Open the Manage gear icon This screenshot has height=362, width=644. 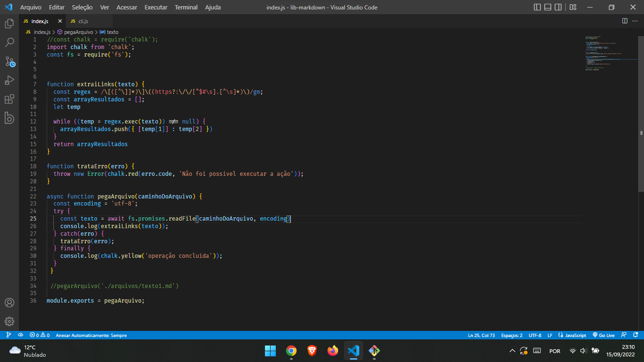9,321
